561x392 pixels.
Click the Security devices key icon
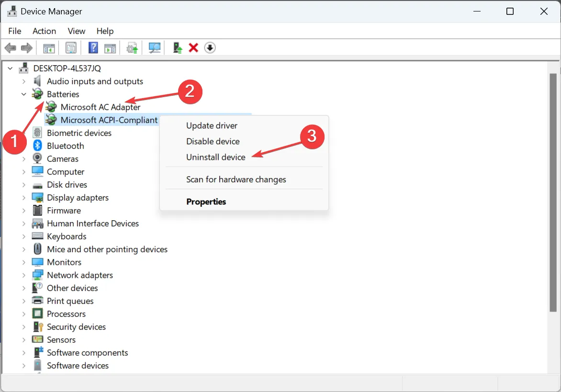tap(38, 326)
